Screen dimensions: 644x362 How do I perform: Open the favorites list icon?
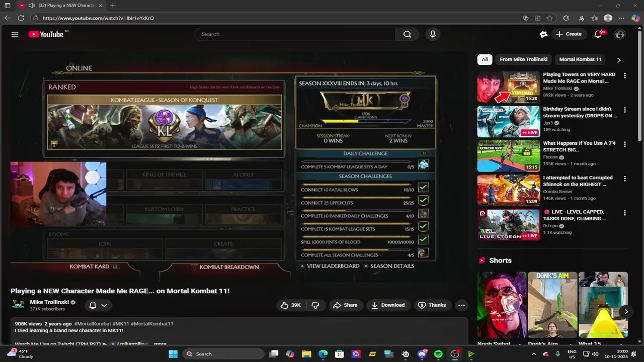pyautogui.click(x=594, y=18)
